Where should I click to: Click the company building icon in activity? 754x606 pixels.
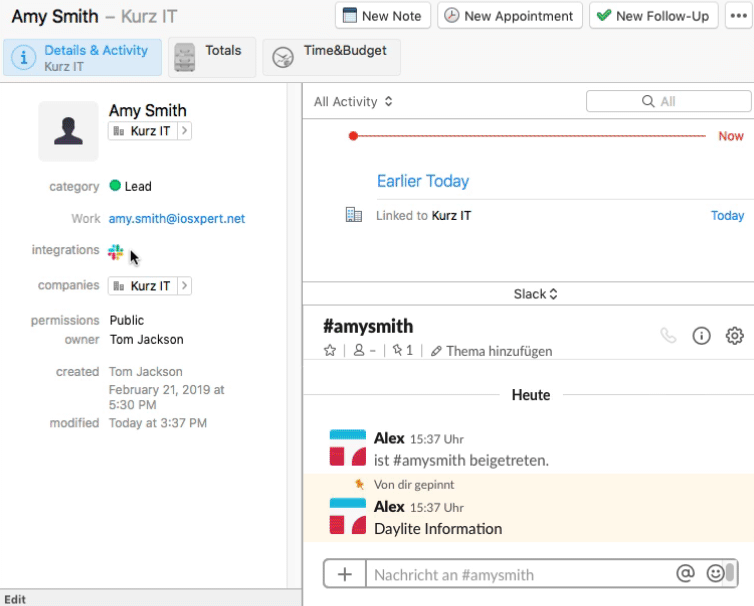pyautogui.click(x=354, y=215)
